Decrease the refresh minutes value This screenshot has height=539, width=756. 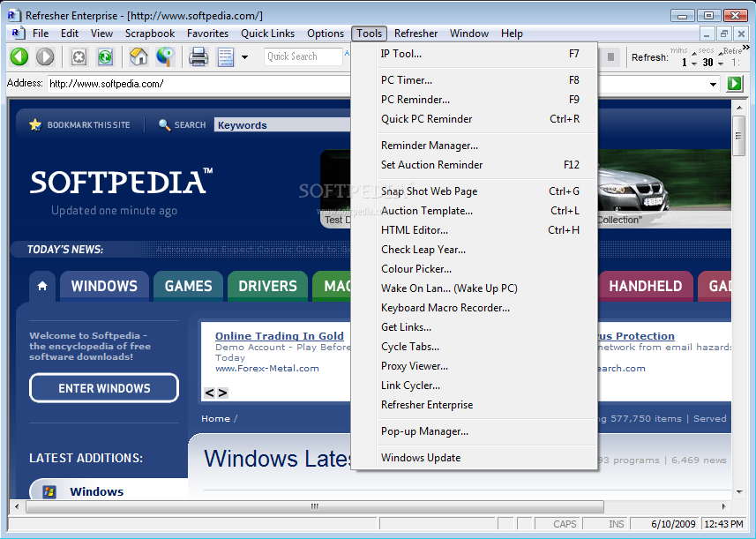693,64
